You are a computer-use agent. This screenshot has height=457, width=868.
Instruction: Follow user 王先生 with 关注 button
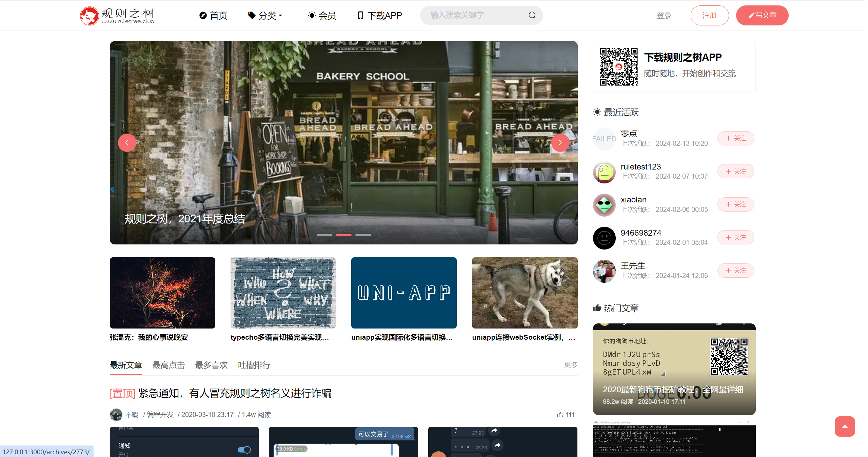[x=736, y=271]
